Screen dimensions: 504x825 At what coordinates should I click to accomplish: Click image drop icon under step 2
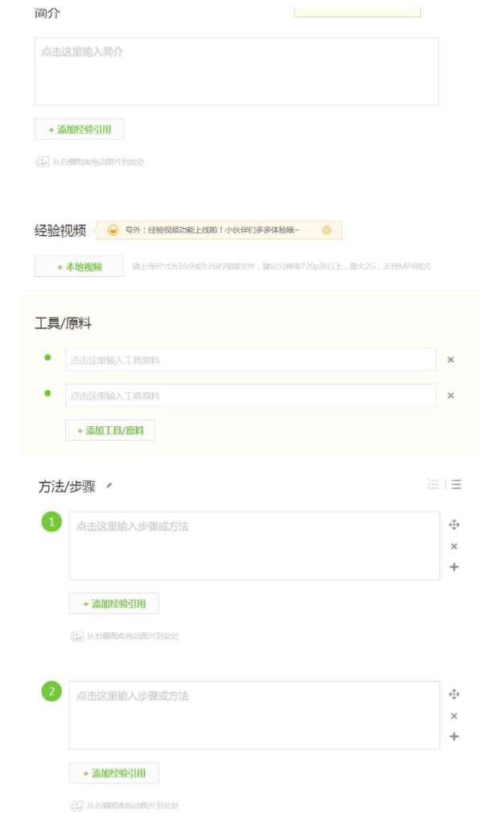click(x=77, y=806)
